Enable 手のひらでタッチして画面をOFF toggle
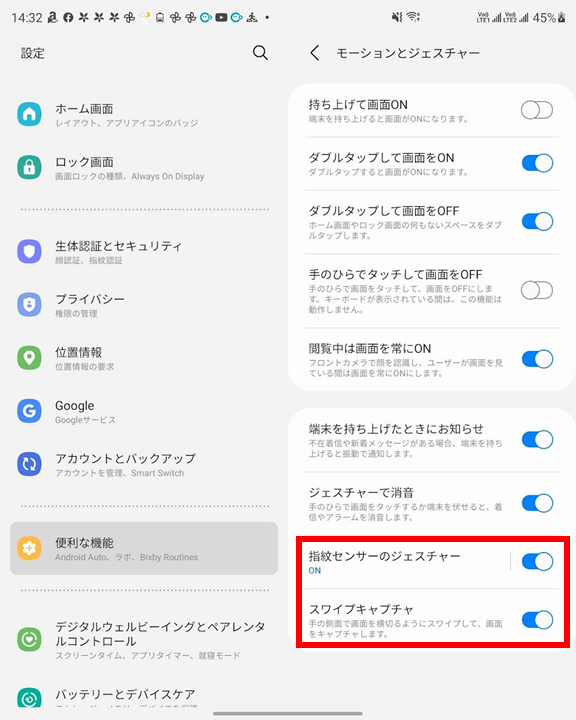The height and width of the screenshot is (720, 576). (x=537, y=290)
